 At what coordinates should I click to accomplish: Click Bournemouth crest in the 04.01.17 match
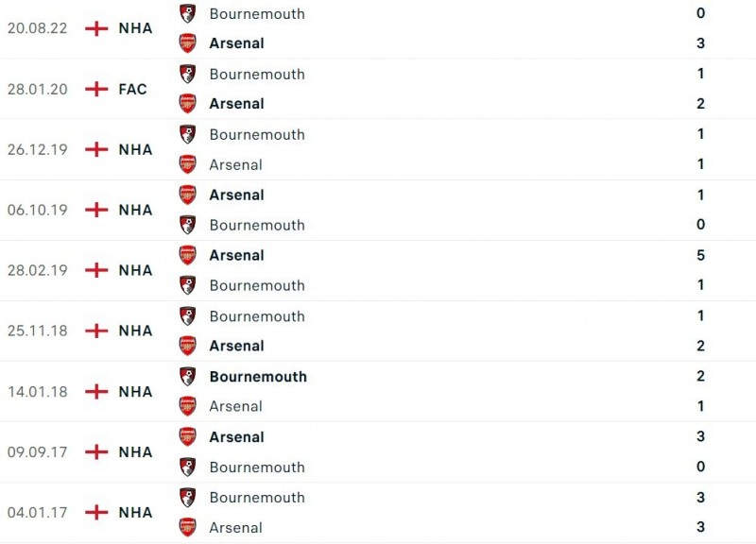(187, 497)
